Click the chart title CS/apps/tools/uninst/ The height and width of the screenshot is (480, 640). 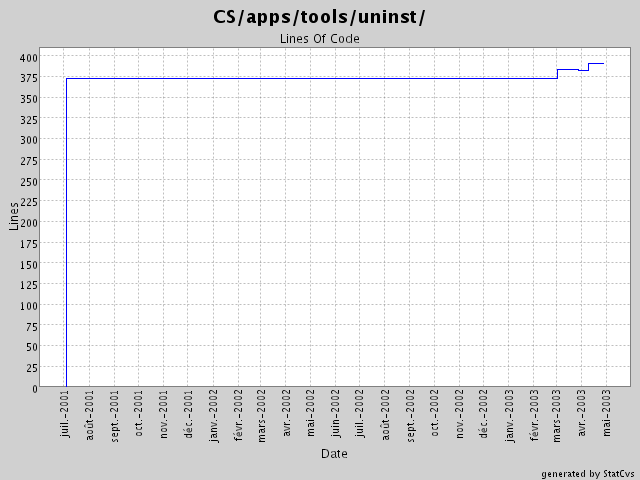tap(319, 18)
